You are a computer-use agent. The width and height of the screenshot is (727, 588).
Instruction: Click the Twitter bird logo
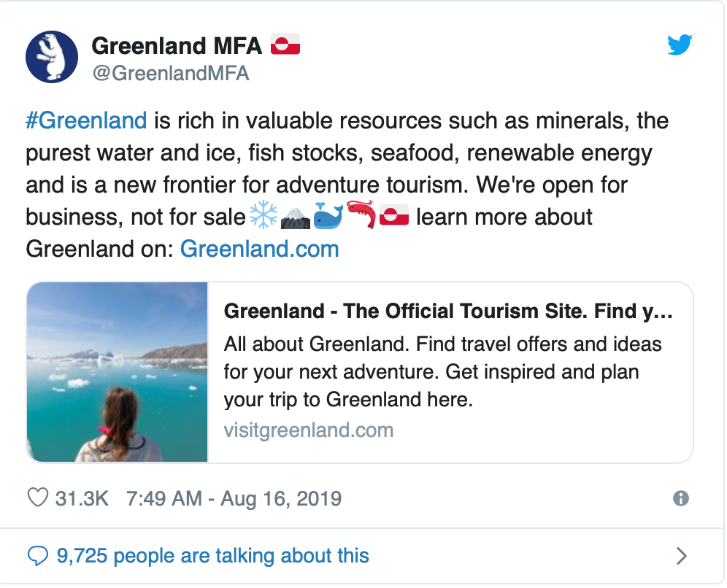tap(680, 45)
